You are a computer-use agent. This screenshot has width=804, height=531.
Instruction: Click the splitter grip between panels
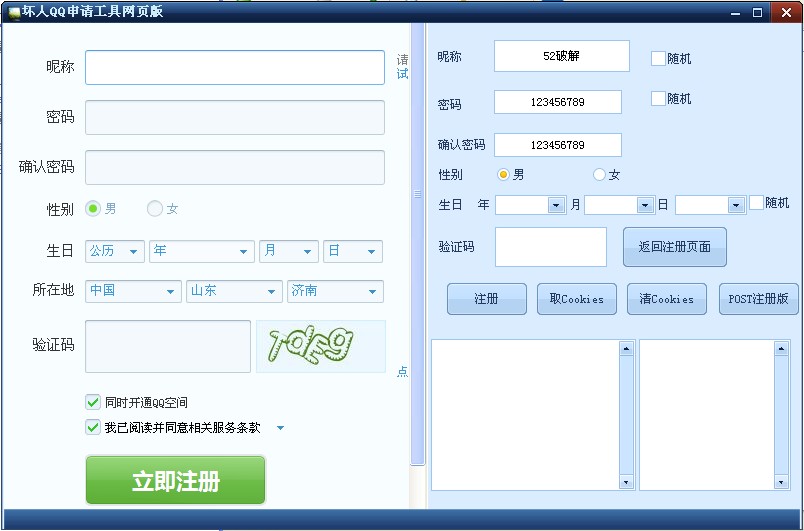[418, 194]
